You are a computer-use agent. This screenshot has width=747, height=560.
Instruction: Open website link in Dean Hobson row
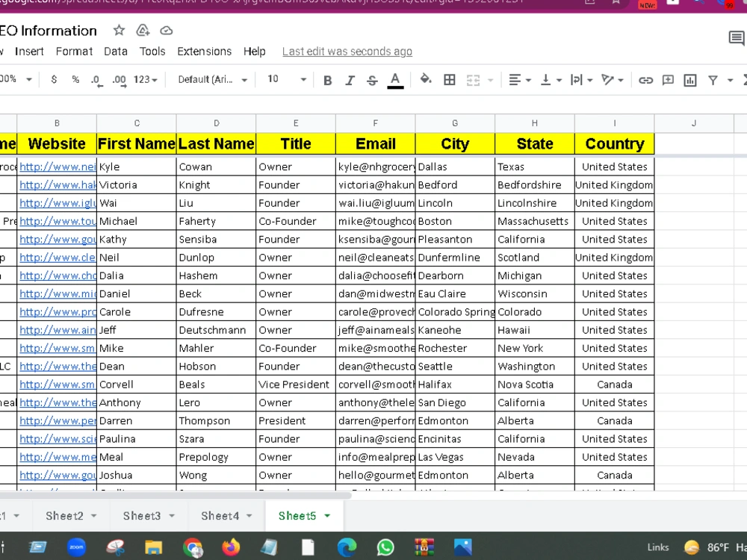[x=58, y=366]
